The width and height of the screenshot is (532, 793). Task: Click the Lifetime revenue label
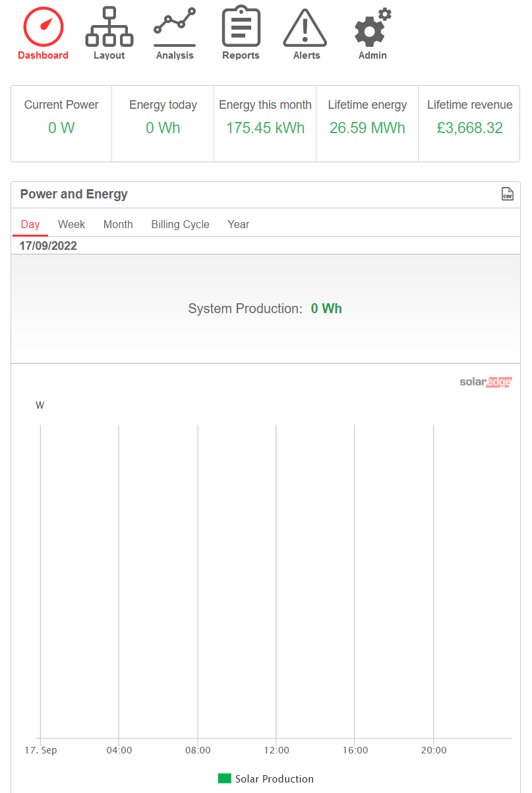(x=469, y=105)
